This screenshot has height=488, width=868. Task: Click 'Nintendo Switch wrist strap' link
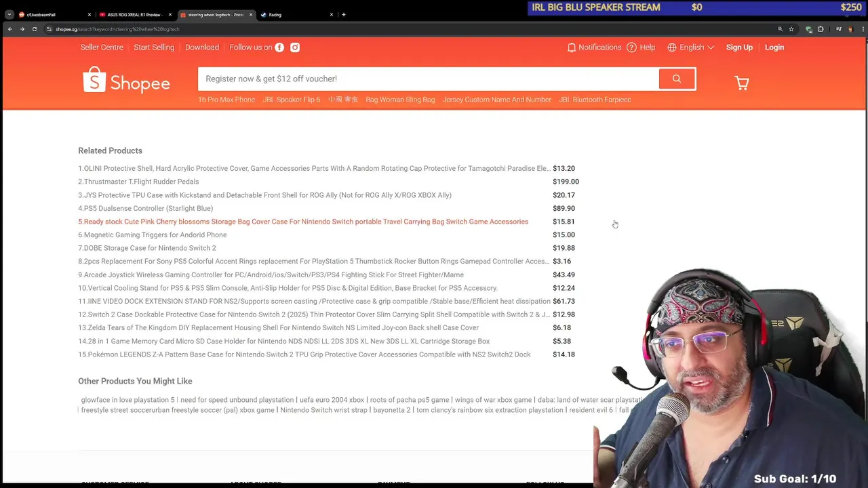click(323, 410)
